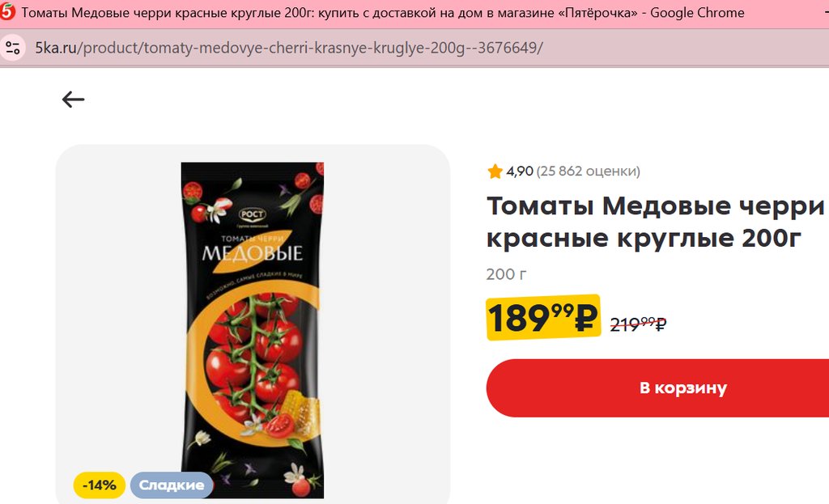Open site information icon in address bar
Screen dimensions: 829x504
(13, 48)
